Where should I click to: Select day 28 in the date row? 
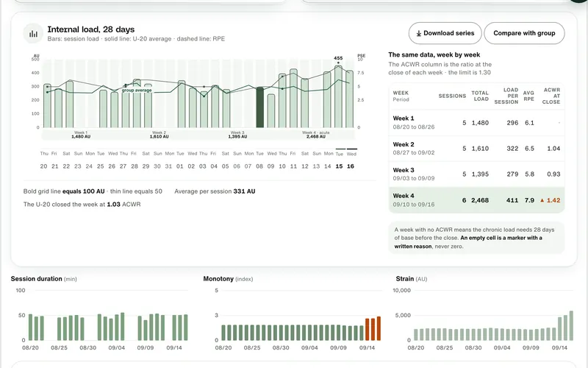135,166
